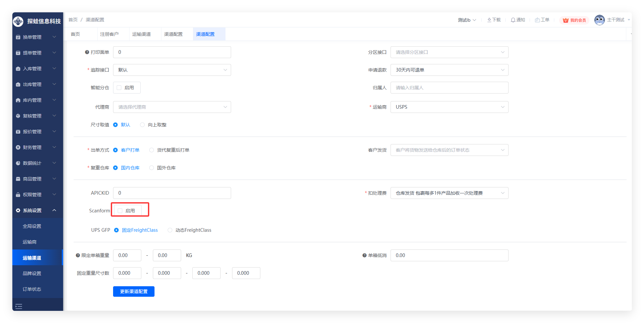This screenshot has width=644, height=323.
Task: Click the help icon beside 单箱低消
Action: 364,255
